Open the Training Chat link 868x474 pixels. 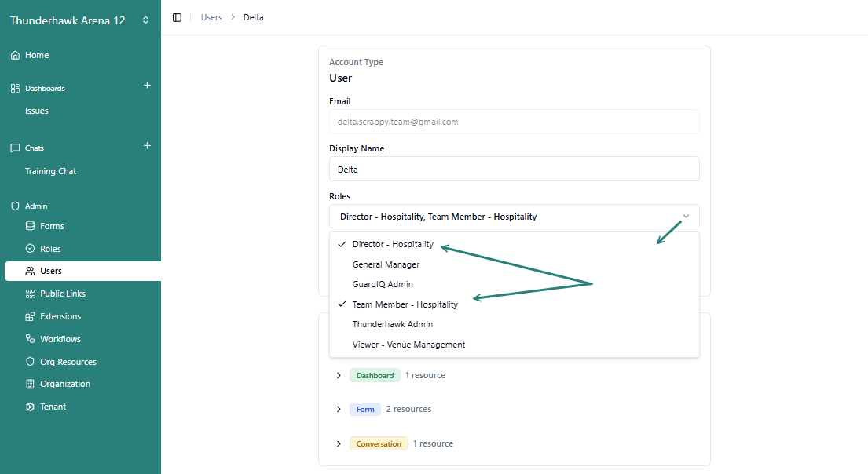(50, 171)
